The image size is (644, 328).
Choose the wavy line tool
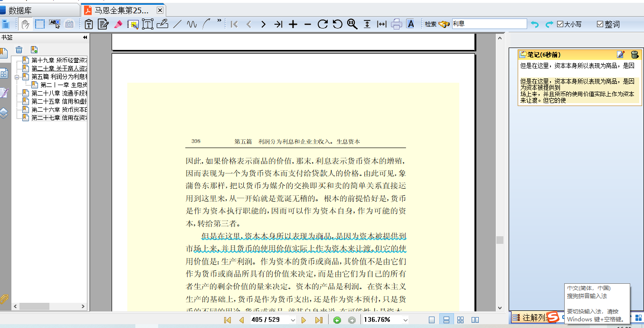pyautogui.click(x=192, y=24)
